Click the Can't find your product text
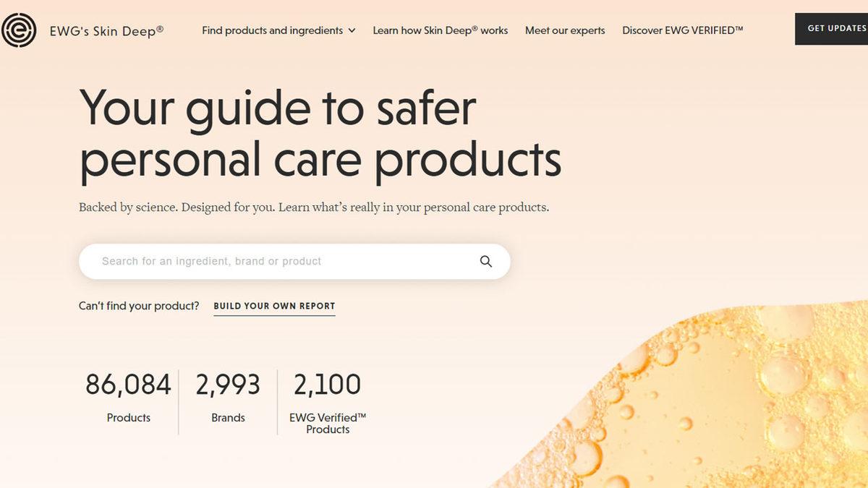Screen dimensions: 868x488 pyautogui.click(x=139, y=306)
